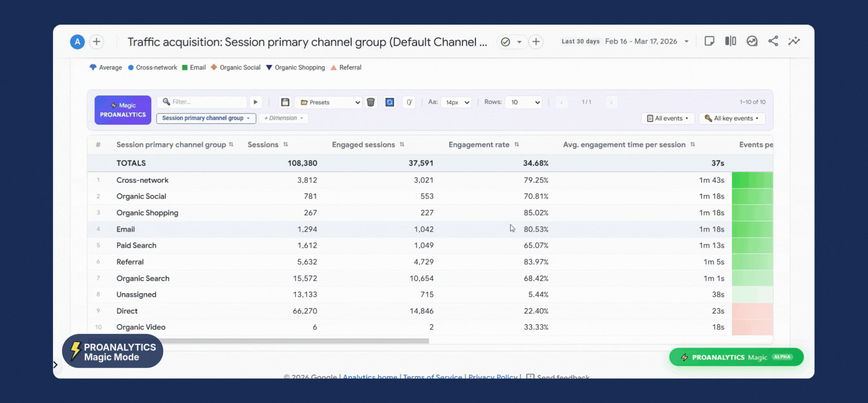Toggle the Cross-network series in the legend
The height and width of the screenshot is (403, 868).
point(153,67)
